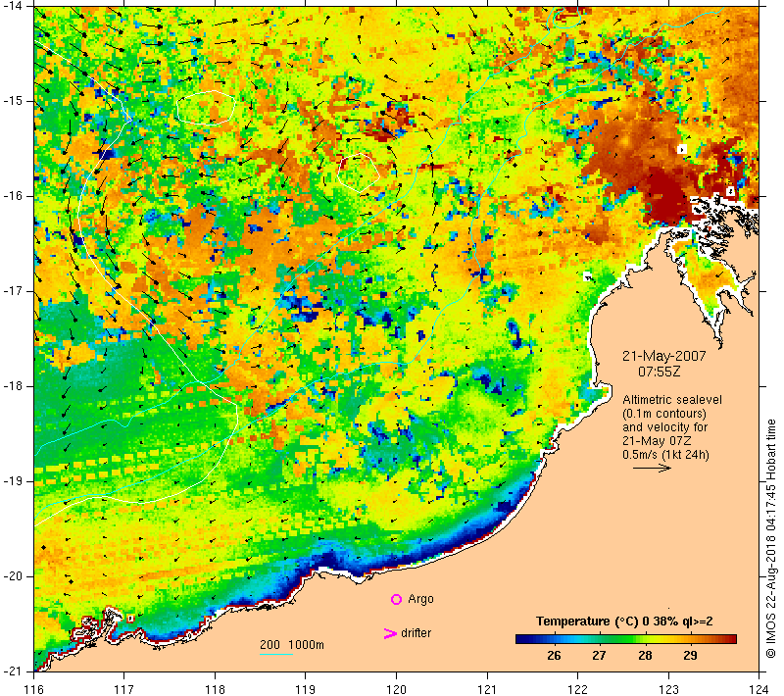Click the '0.5m/s (1kt 24h)' scale text
Screen dimensions: 784x696
665,455
